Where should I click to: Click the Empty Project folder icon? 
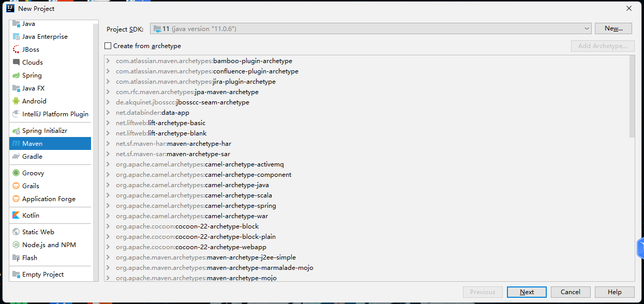coord(16,275)
